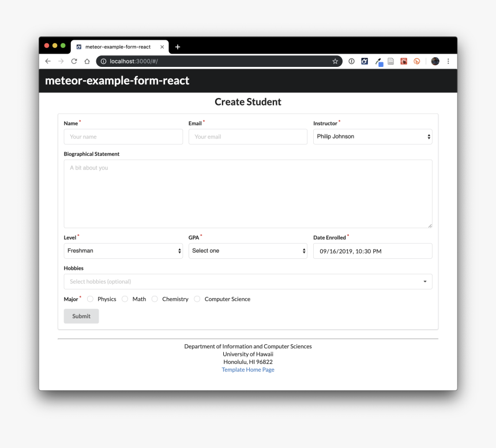
Task: Choose Computer Science major radio button
Action: (197, 299)
